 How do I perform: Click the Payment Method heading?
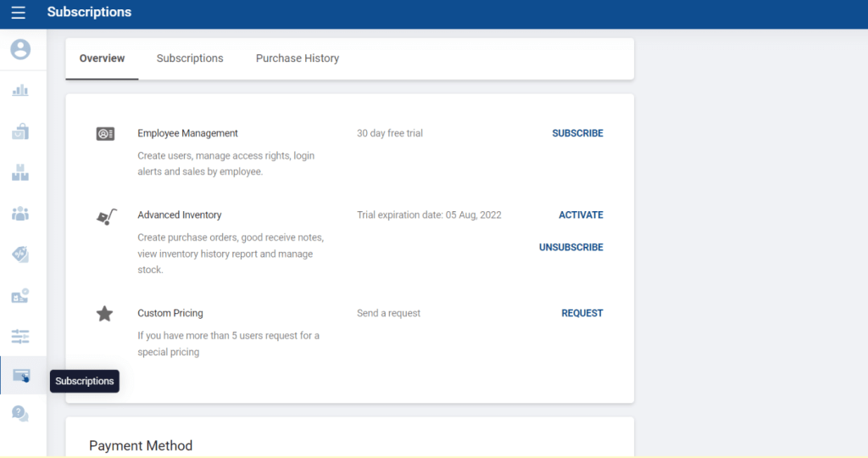click(x=141, y=445)
